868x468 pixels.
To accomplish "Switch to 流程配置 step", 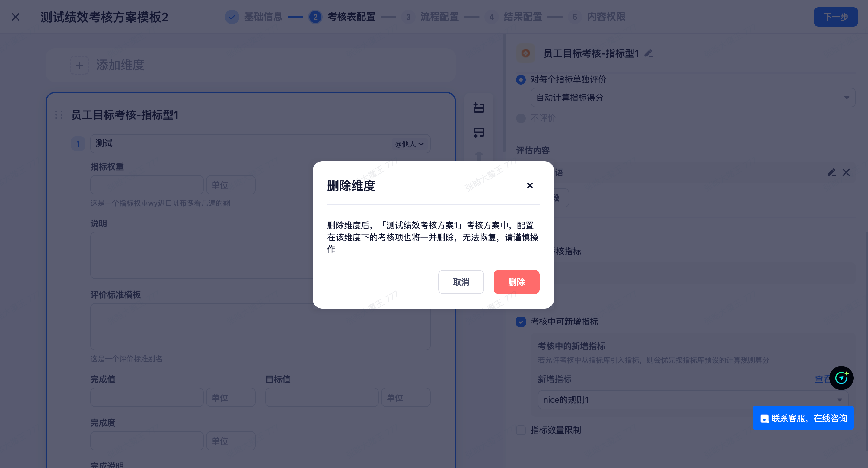I will (x=439, y=17).
